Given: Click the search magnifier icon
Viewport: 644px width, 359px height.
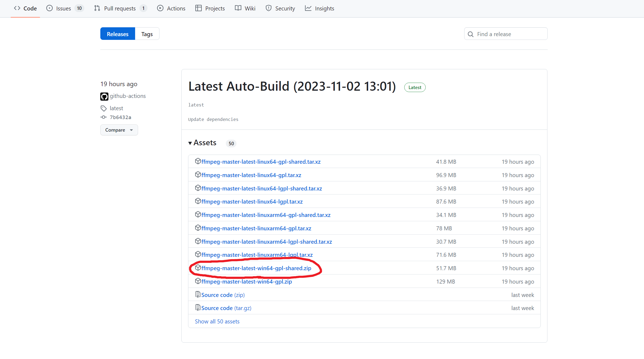Looking at the screenshot, I should (x=471, y=34).
